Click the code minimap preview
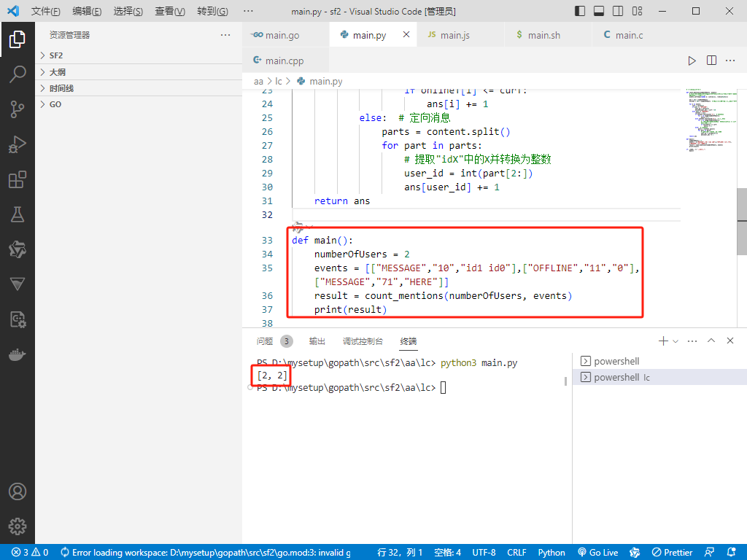 [x=711, y=119]
